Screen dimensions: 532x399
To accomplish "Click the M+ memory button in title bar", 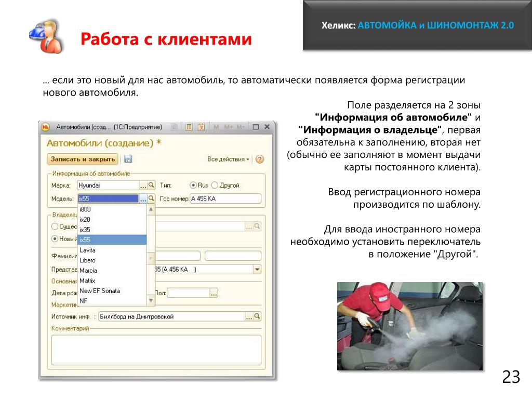I will [x=229, y=127].
